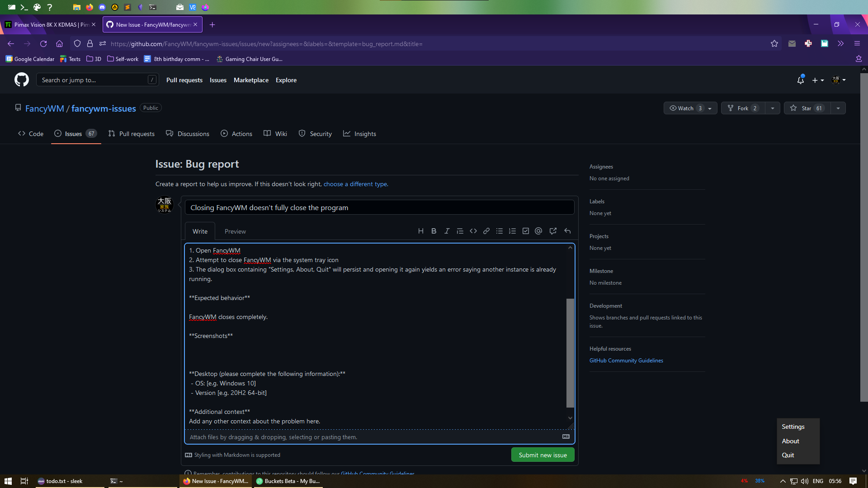Click the Star repository button
This screenshot has height=488, width=868.
click(807, 108)
